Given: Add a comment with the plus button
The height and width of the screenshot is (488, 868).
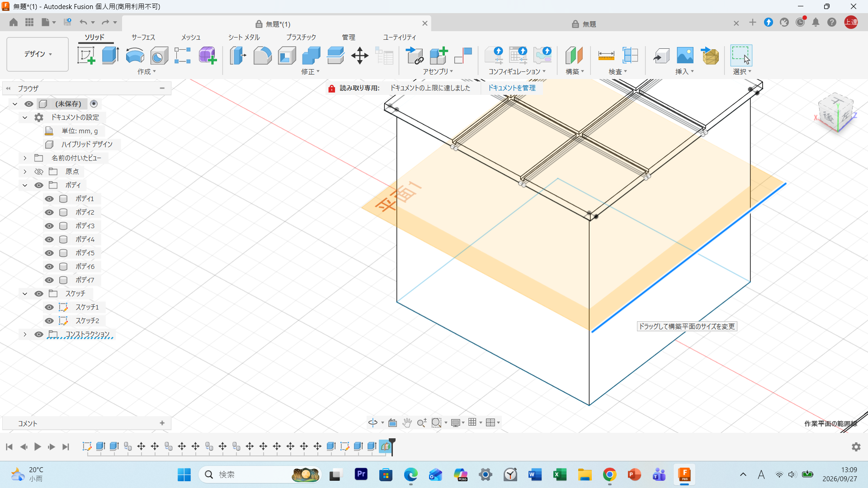Looking at the screenshot, I should pos(162,423).
